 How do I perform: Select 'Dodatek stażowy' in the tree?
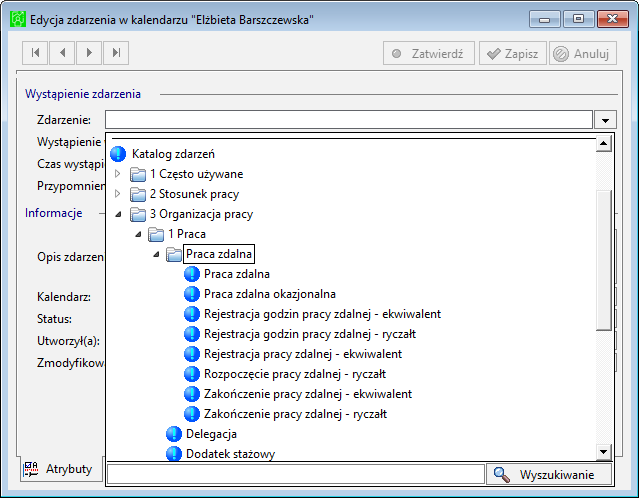coord(230,454)
